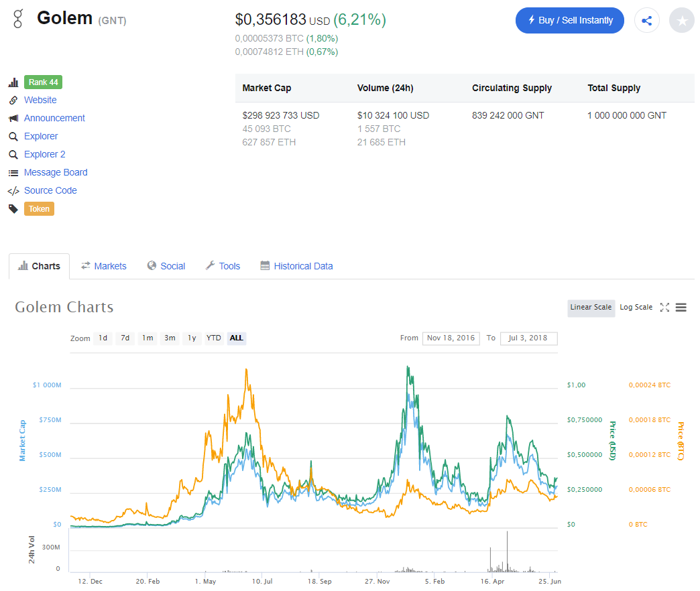
Task: Toggle the Price (USD) axis label
Action: 613,441
